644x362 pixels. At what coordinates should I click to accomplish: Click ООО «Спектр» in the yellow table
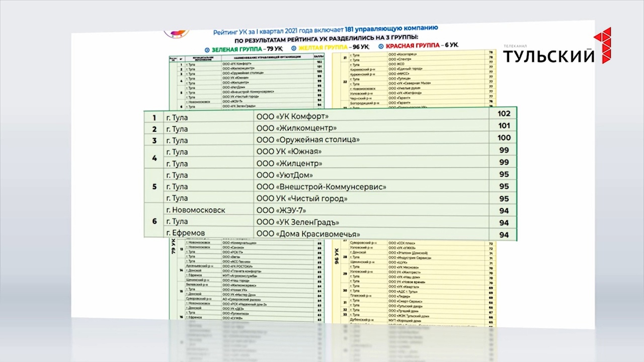tap(400, 59)
